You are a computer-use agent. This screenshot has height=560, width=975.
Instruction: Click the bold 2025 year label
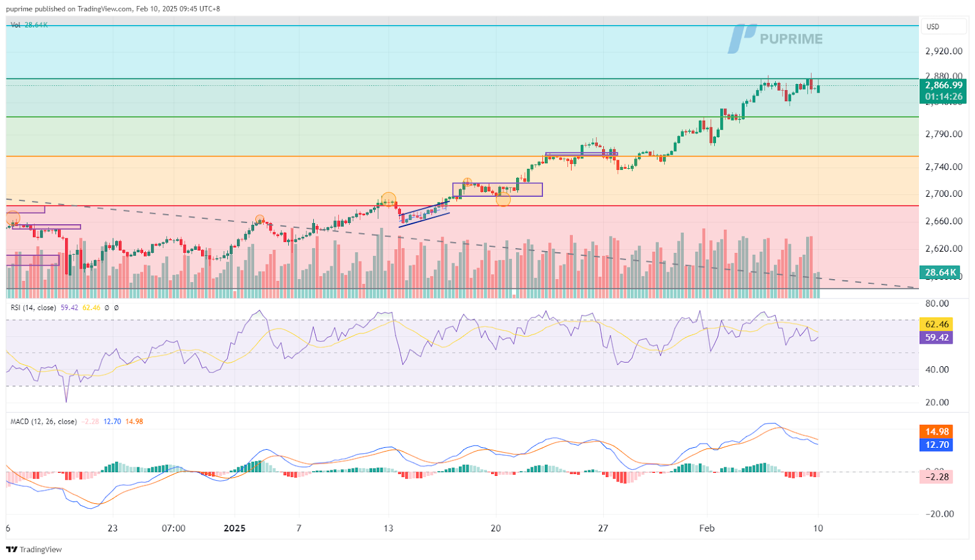tap(235, 528)
